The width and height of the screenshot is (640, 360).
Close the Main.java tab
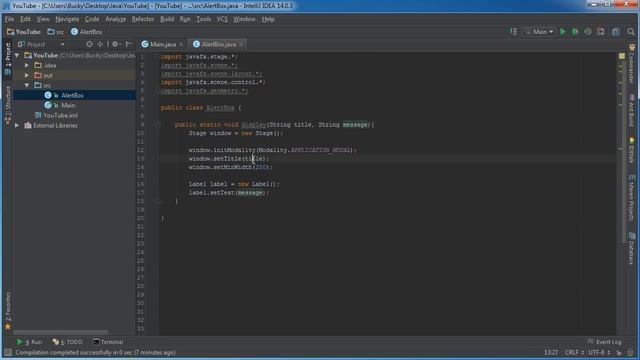pos(181,44)
